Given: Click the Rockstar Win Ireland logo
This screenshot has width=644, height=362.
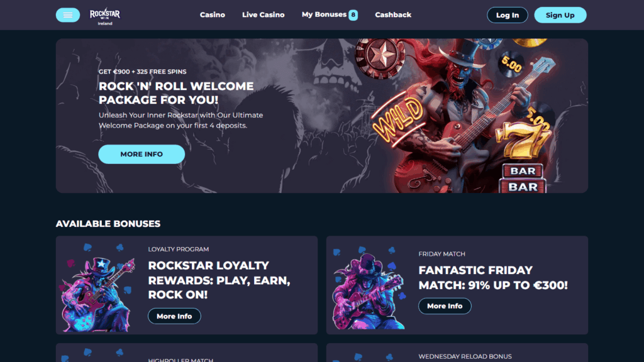Looking at the screenshot, I should [105, 16].
